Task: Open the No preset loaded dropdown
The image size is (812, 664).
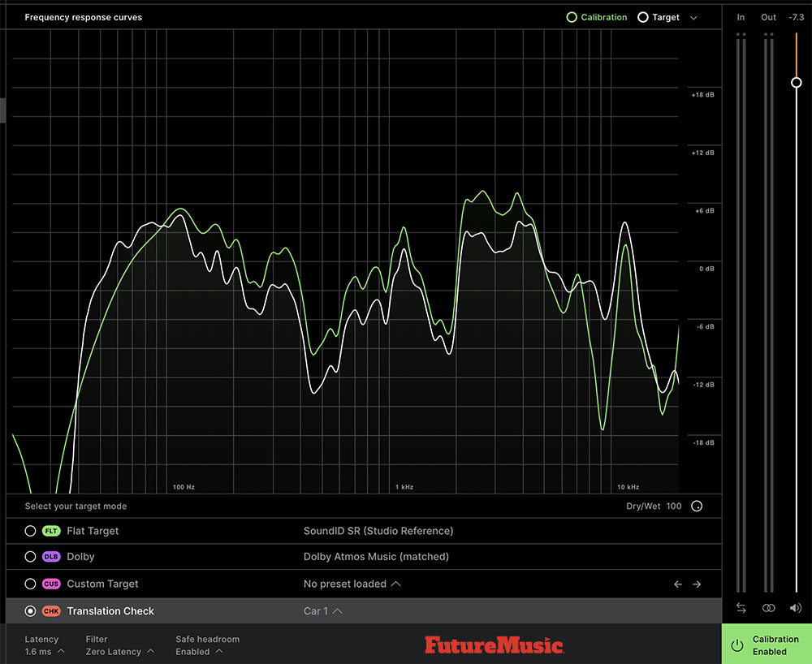Action: (352, 584)
